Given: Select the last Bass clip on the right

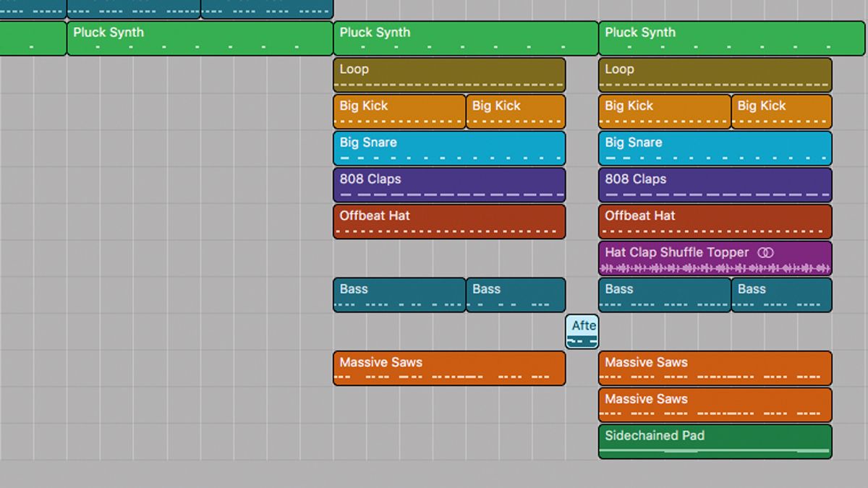Looking at the screenshot, I should coord(781,295).
